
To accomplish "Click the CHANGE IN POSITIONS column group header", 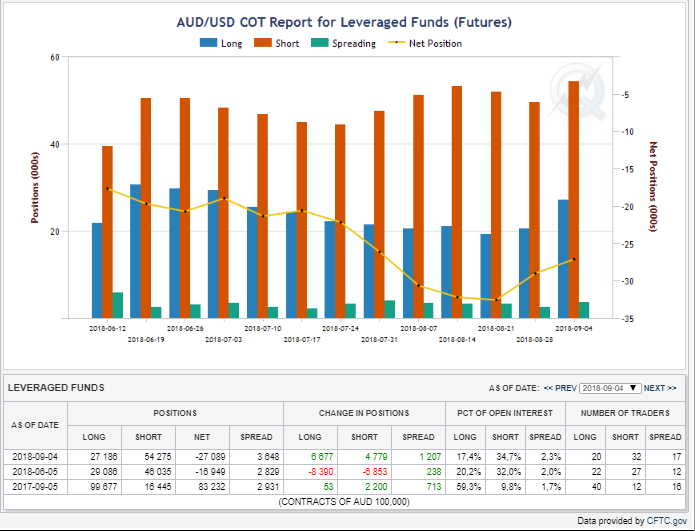I will tap(364, 413).
